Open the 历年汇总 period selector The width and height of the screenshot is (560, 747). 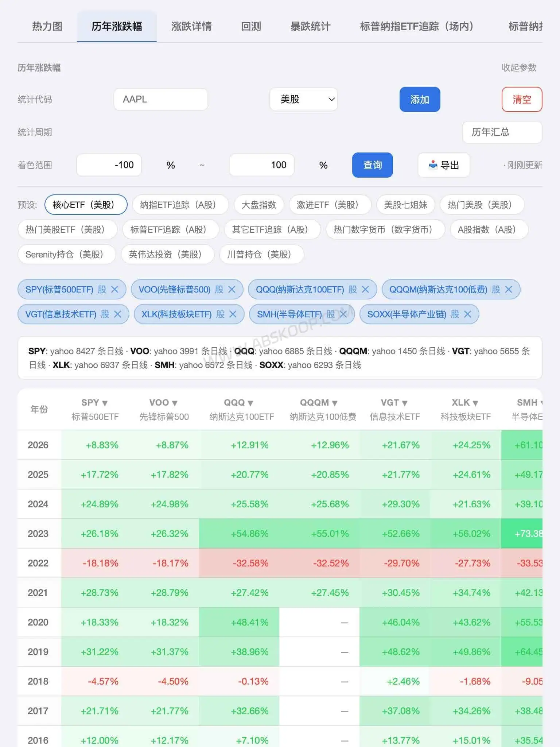click(x=502, y=132)
